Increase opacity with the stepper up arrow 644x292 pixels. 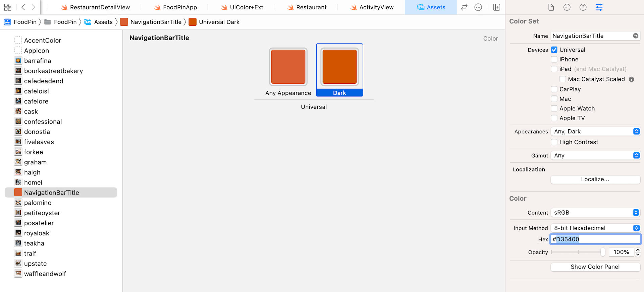(x=638, y=250)
